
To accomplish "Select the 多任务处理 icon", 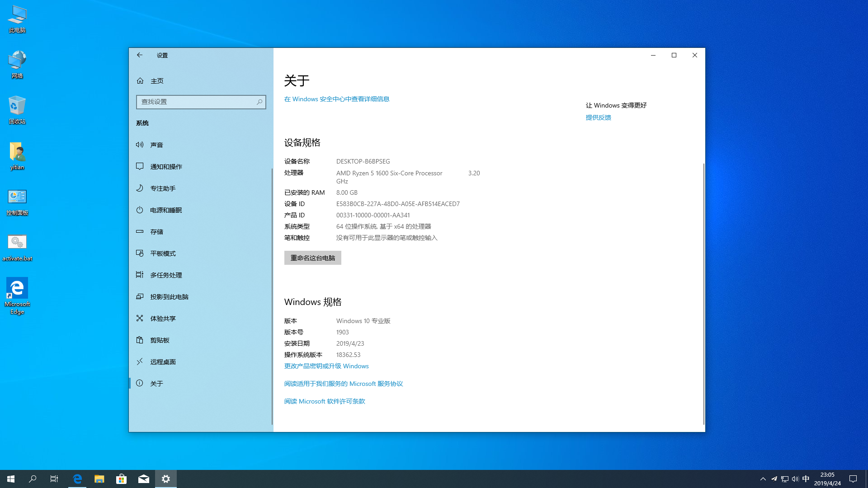I will (x=140, y=275).
